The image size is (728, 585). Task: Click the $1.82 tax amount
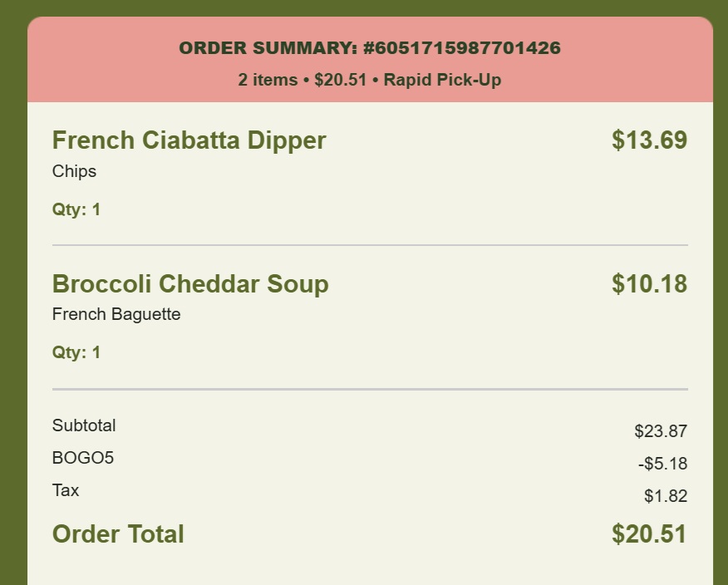(x=666, y=497)
